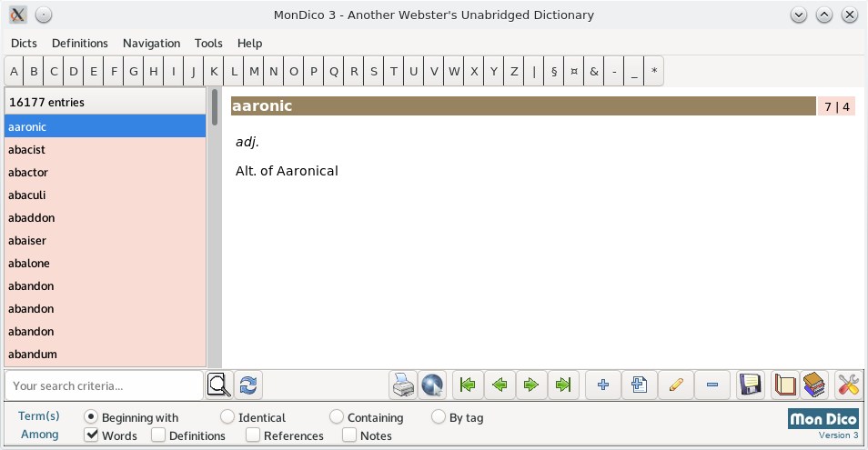The width and height of the screenshot is (868, 450).
Task: Click the globe web lookup icon
Action: pyautogui.click(x=432, y=385)
